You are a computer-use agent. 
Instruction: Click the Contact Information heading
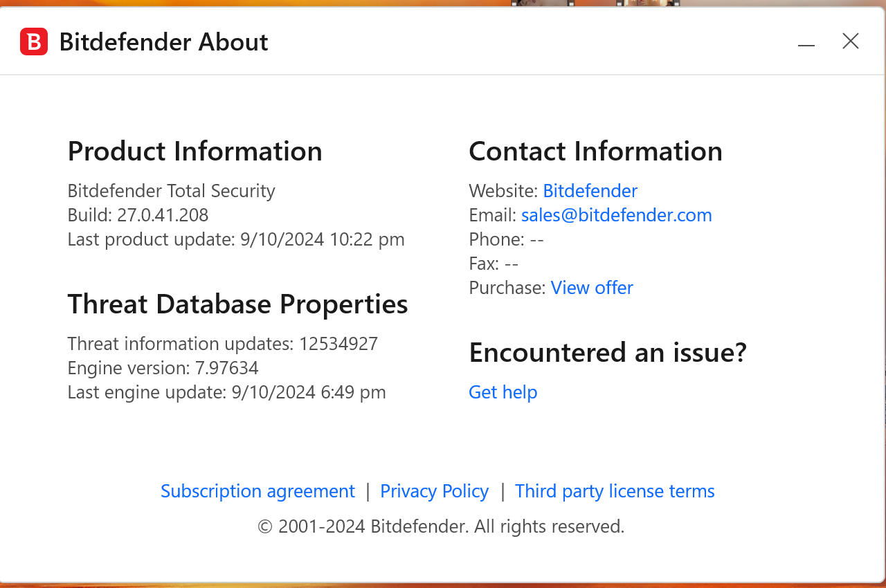(595, 151)
